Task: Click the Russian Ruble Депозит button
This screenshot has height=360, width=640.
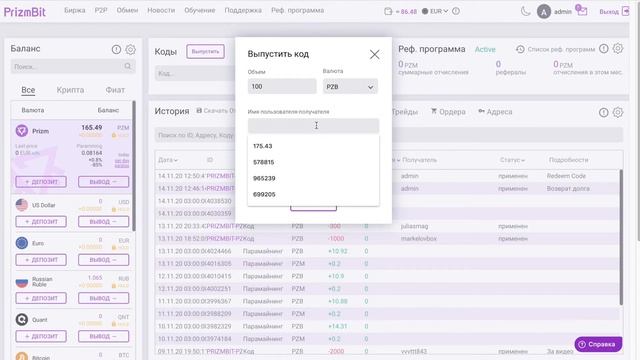Action: pos(41,298)
